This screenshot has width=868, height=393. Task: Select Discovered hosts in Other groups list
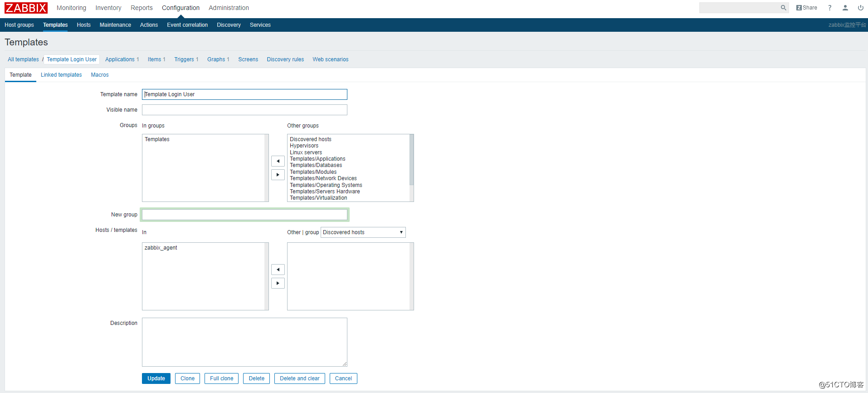click(x=311, y=139)
